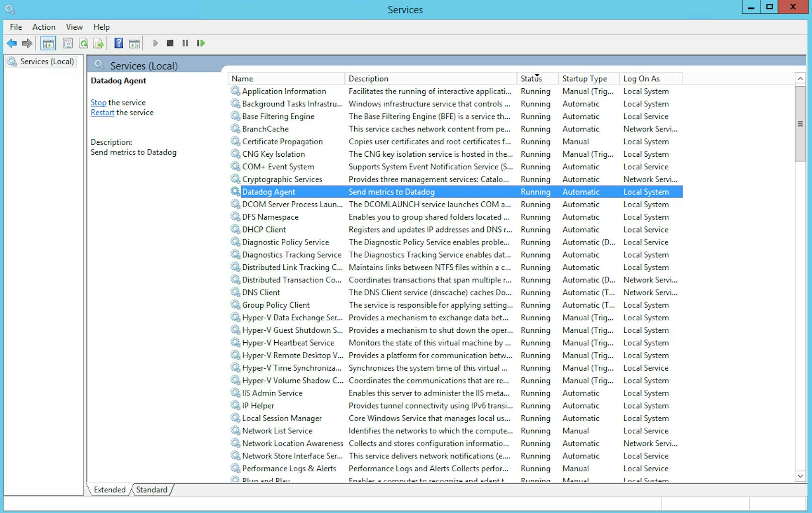Toggle the Show/Hide Action Pane icon

[134, 43]
